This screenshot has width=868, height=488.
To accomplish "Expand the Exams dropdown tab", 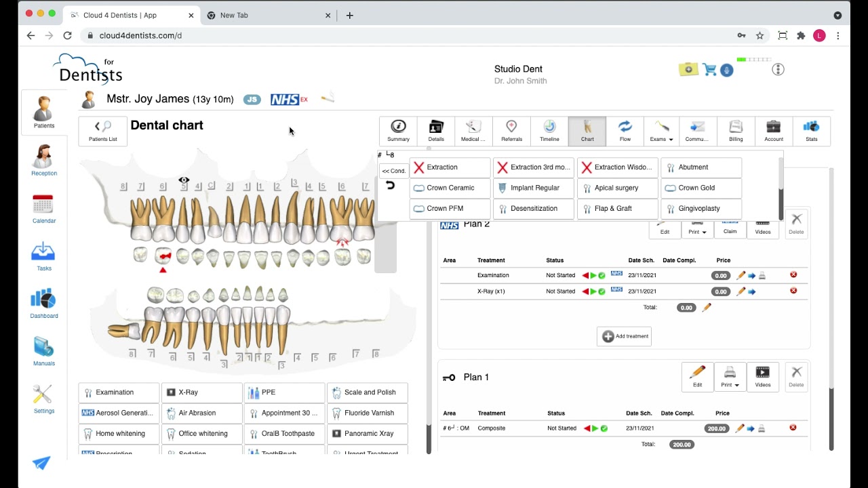I will tap(663, 131).
